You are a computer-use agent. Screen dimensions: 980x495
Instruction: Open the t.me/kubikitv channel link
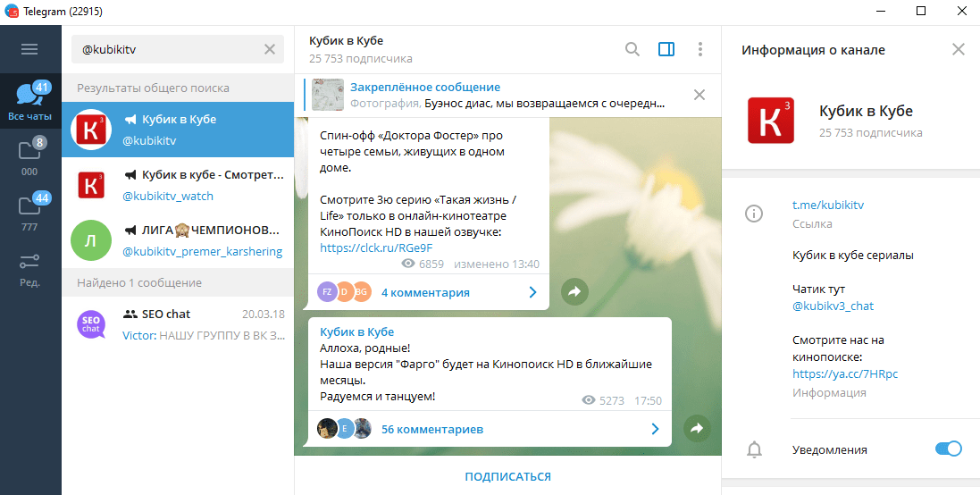tap(828, 205)
